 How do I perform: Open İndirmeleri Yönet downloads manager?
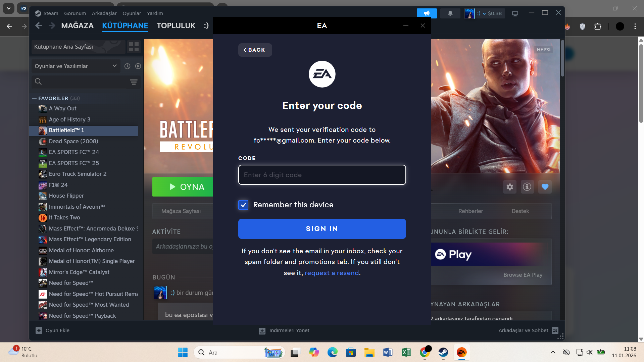coord(284,330)
